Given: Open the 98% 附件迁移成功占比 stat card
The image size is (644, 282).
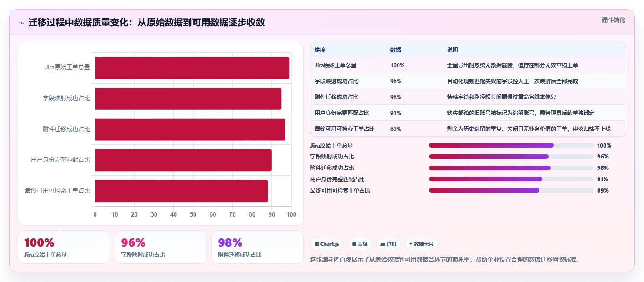Looking at the screenshot, I should (x=257, y=247).
